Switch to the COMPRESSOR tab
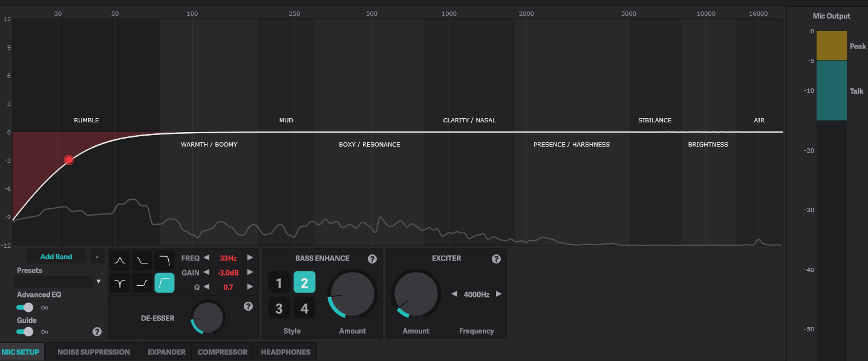Screen dimensions: 868x361 pos(223,351)
